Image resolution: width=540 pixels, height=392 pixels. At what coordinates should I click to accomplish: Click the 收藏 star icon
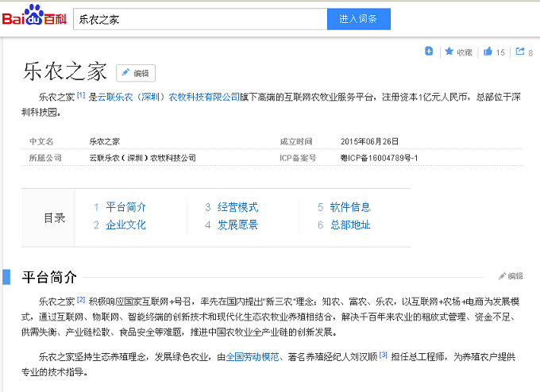(449, 52)
